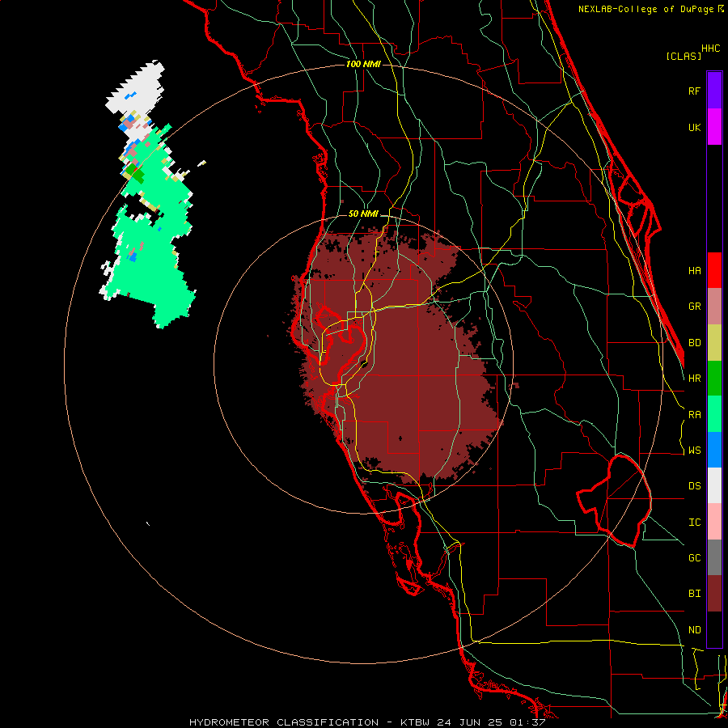Click the RA light green legend swatch
Image resolution: width=728 pixels, height=728 pixels.
click(714, 414)
